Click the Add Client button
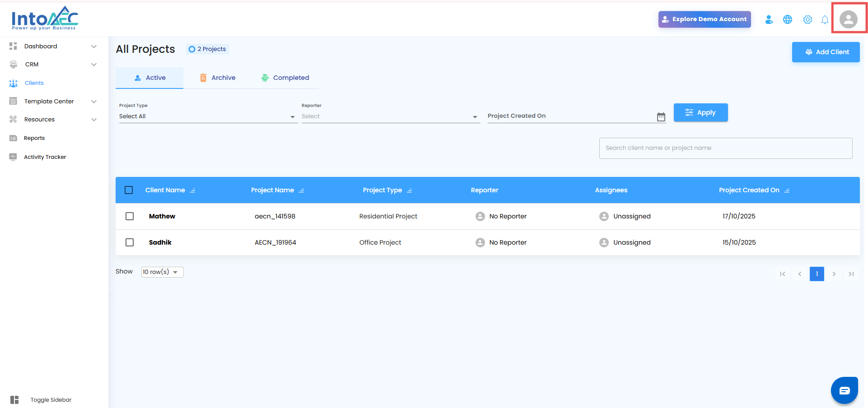This screenshot has width=868, height=408. pos(826,52)
